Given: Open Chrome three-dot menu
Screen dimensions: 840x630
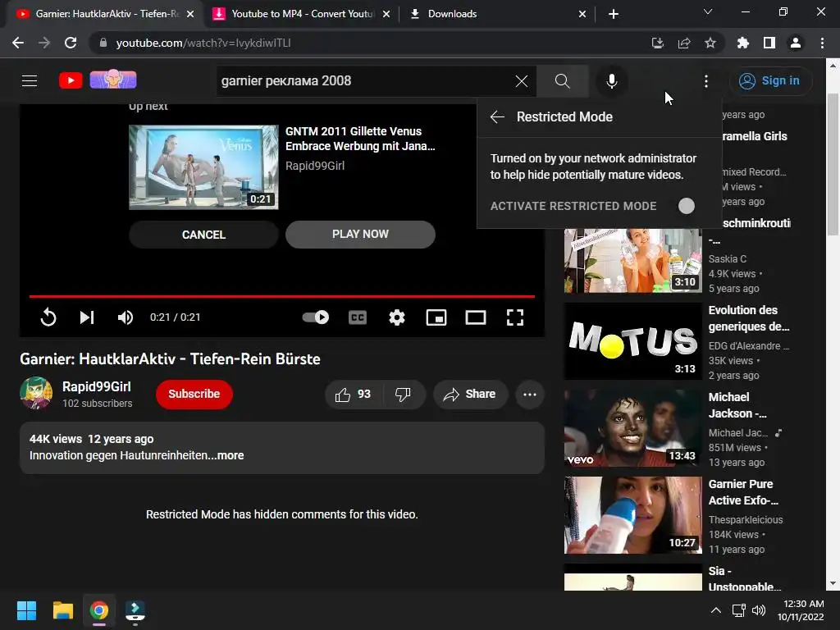Looking at the screenshot, I should pyautogui.click(x=822, y=43).
